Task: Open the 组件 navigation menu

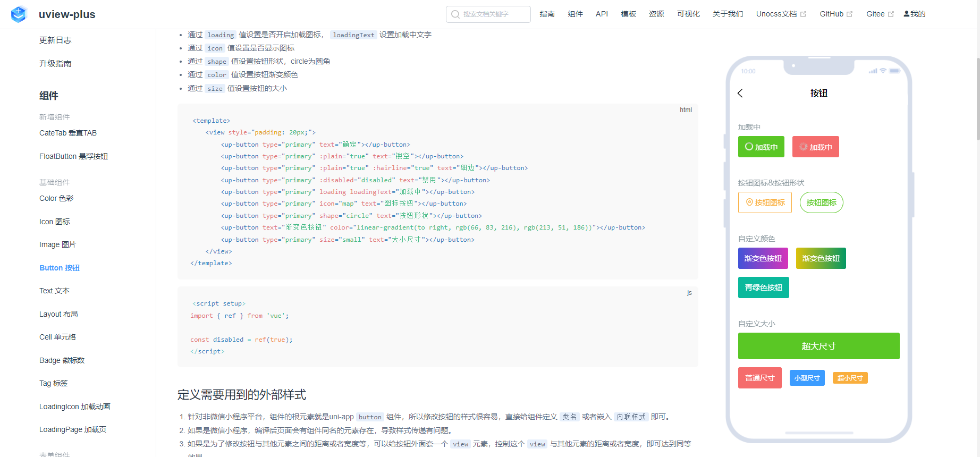Action: tap(575, 14)
